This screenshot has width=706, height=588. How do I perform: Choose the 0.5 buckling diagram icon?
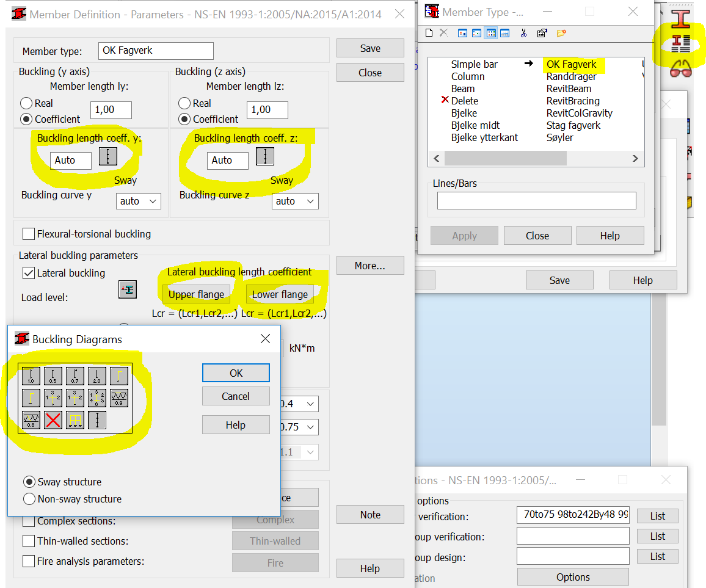tap(53, 376)
